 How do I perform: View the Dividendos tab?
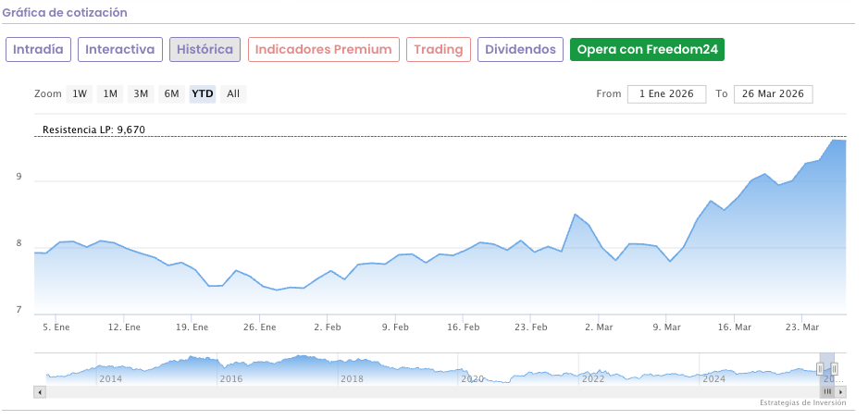pyautogui.click(x=521, y=49)
